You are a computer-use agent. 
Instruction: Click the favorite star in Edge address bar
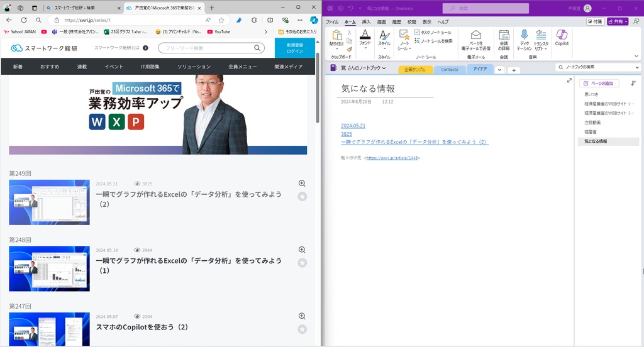221,20
